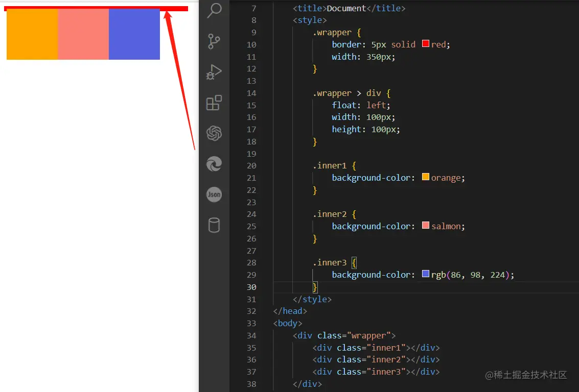This screenshot has width=579, height=392.
Task: Click the opening style tag on line 8
Action: click(x=310, y=20)
